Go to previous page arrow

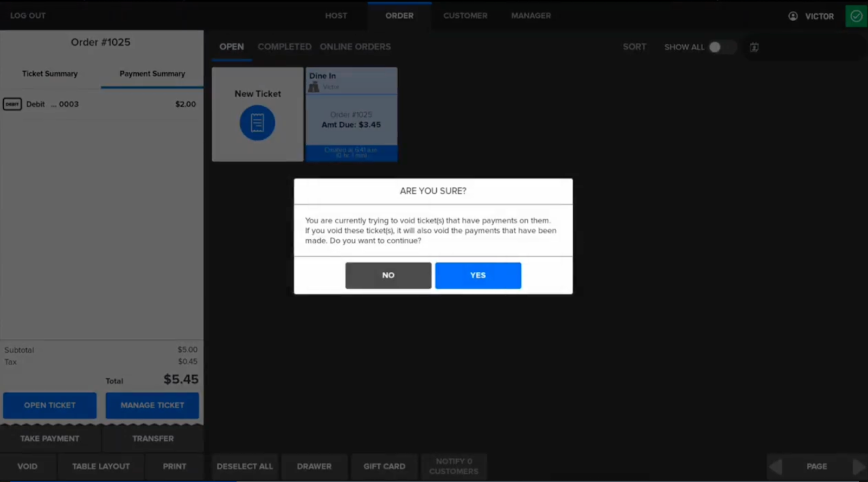[x=776, y=466]
